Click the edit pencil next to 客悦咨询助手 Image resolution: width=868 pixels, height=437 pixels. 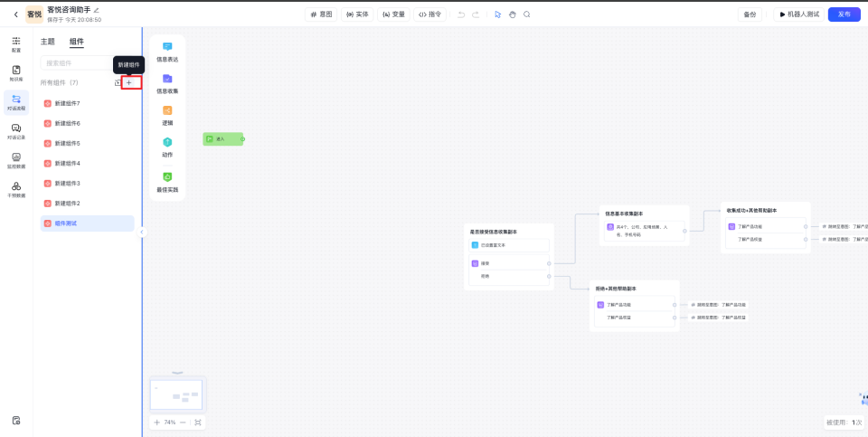97,10
